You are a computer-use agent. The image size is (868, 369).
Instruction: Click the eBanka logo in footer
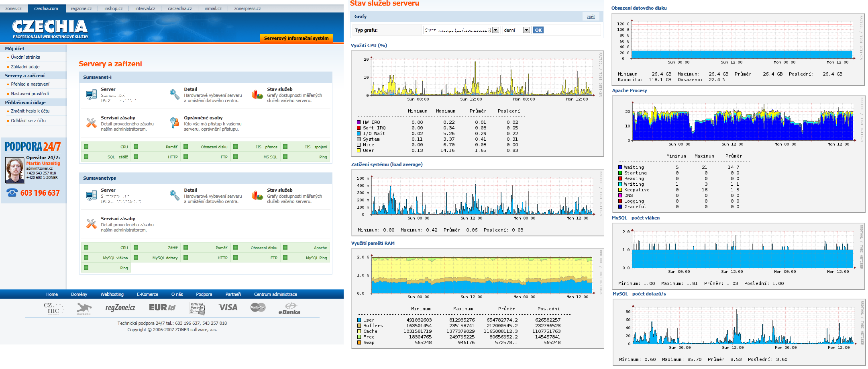[x=289, y=309]
